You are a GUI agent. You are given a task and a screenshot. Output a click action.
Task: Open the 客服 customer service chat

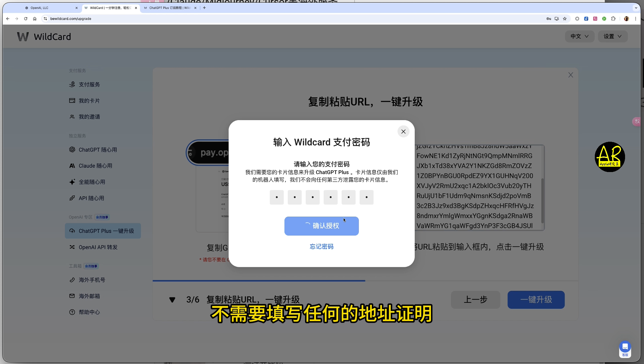(x=625, y=349)
